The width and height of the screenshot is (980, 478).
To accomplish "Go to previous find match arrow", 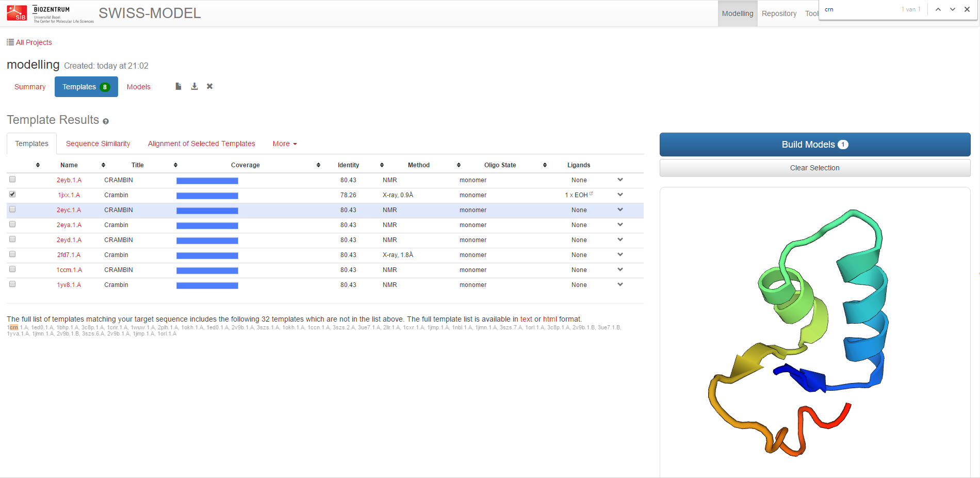I will (x=938, y=9).
